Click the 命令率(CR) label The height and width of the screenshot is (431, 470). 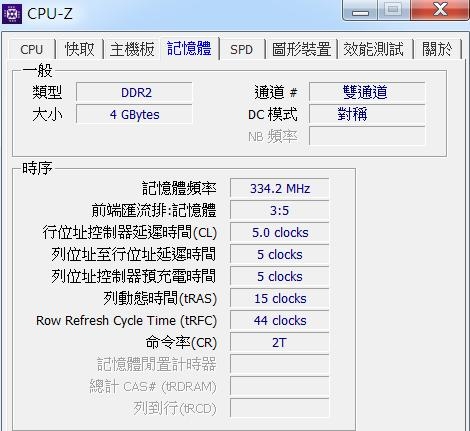point(181,343)
